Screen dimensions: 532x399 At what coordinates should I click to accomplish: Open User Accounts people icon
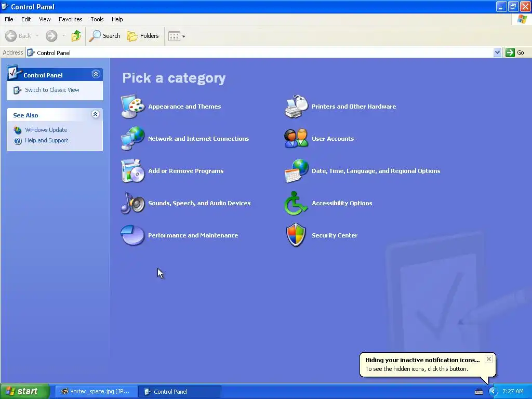click(296, 138)
